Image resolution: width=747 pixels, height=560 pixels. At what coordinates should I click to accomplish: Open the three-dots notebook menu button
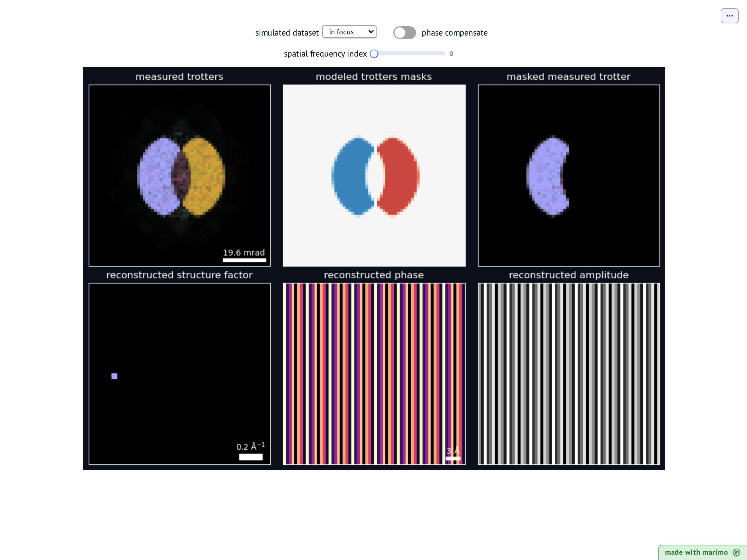coord(729,16)
